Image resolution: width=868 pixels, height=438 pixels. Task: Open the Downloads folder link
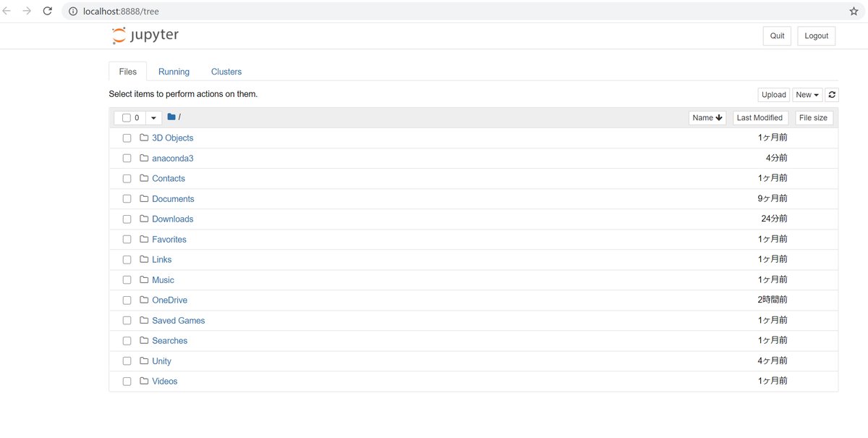coord(172,219)
